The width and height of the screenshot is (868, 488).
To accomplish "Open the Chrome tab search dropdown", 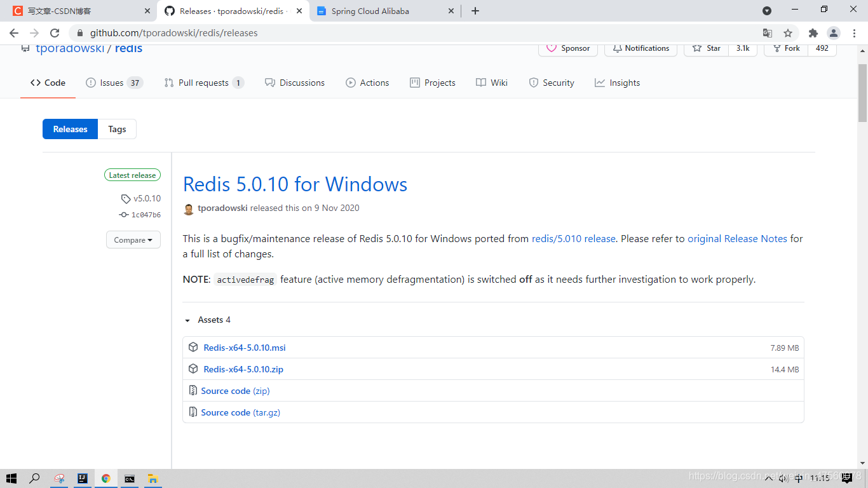I will 767,11.
